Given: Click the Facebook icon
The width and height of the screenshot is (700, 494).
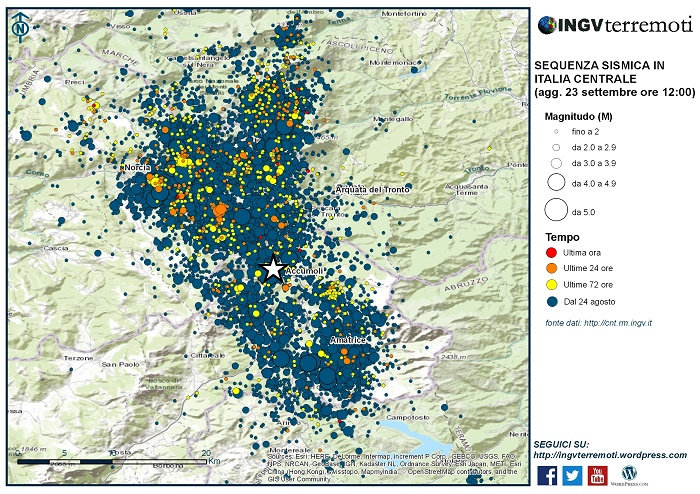Looking at the screenshot, I should (x=547, y=475).
